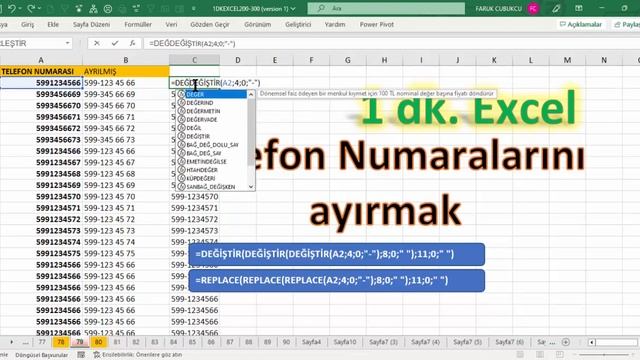Choose DEĞİL from the autocomplete list
Viewport: 640px width, 360px height.
pyautogui.click(x=212, y=128)
